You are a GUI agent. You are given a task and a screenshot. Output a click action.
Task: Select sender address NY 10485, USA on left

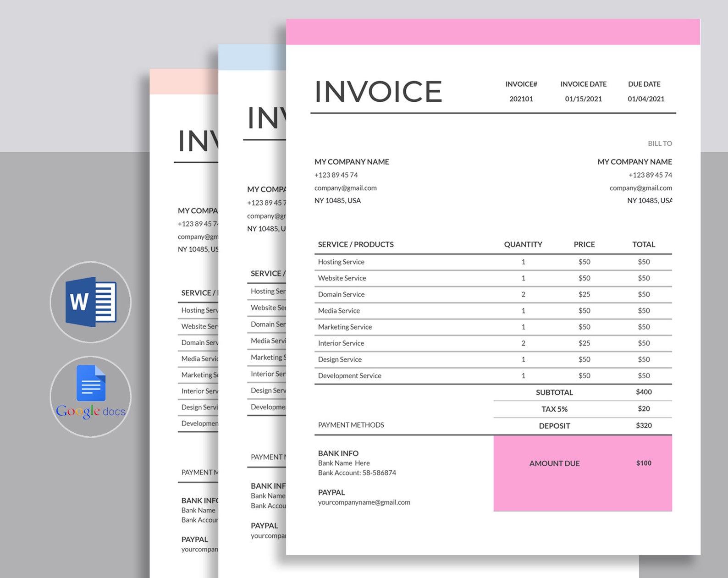coord(337,201)
